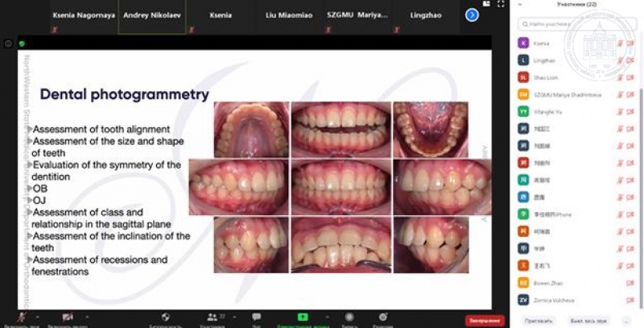
Task: Click Ksenia's muted microphone icon in list
Action: [620, 44]
